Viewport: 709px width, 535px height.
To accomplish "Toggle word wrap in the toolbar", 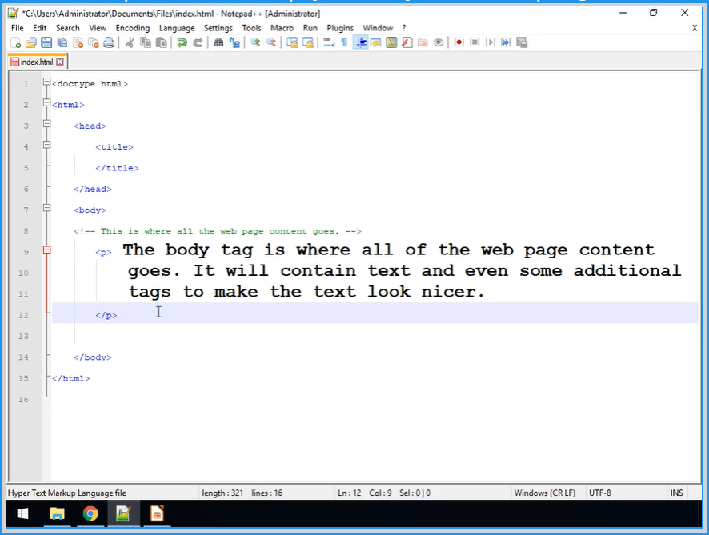I will click(329, 43).
